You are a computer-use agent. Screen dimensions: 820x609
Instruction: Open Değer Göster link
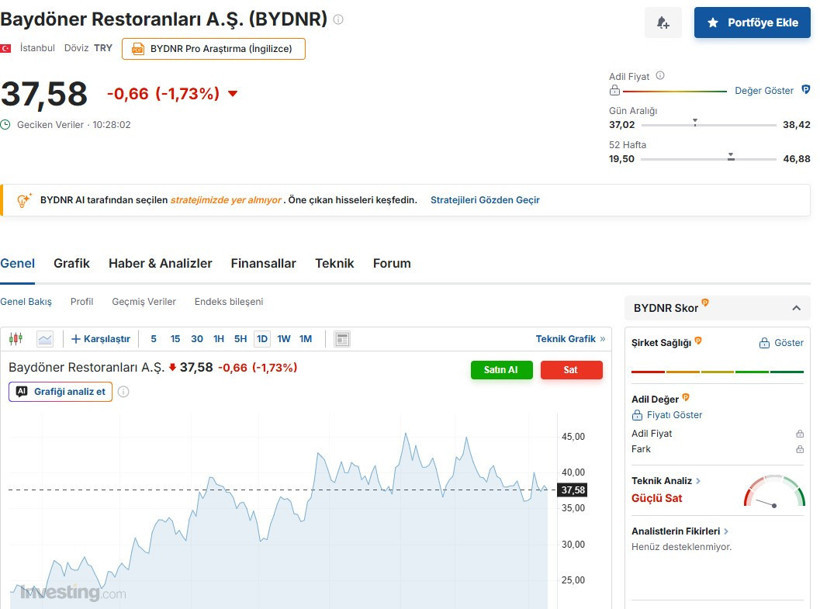pos(764,90)
